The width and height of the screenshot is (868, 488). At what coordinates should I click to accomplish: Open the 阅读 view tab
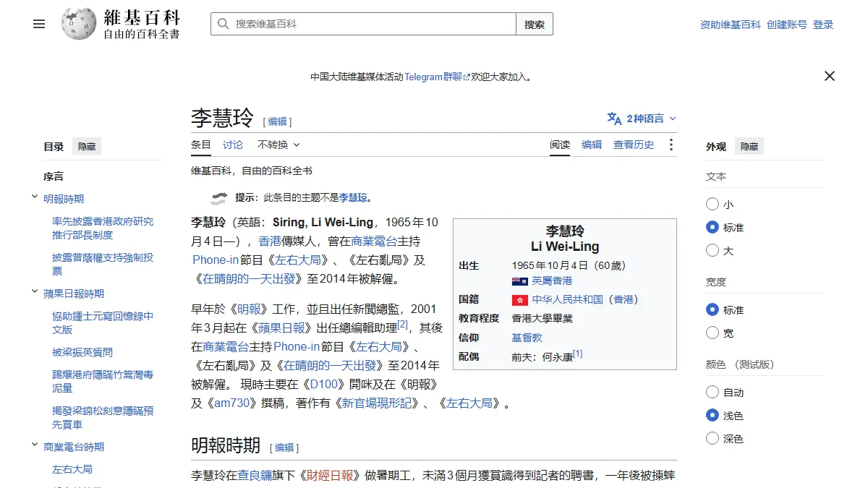click(x=560, y=145)
